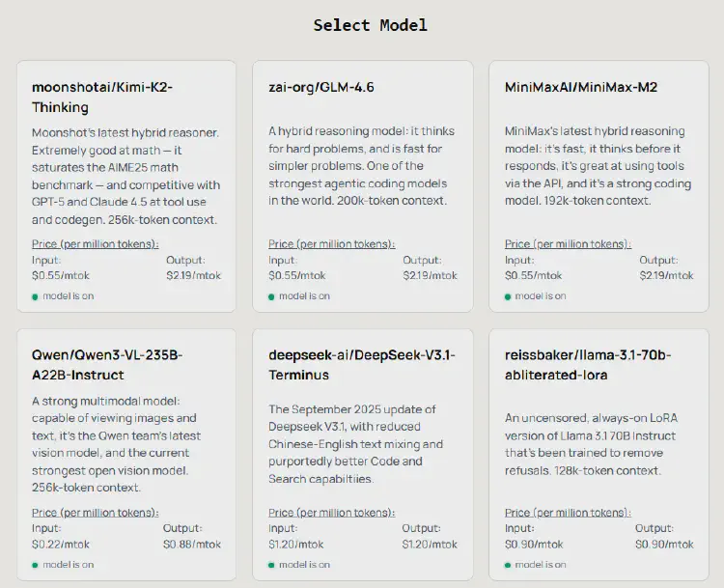The width and height of the screenshot is (724, 588).
Task: Click the green status dot on the GLM-4.6 card
Action: click(x=272, y=296)
